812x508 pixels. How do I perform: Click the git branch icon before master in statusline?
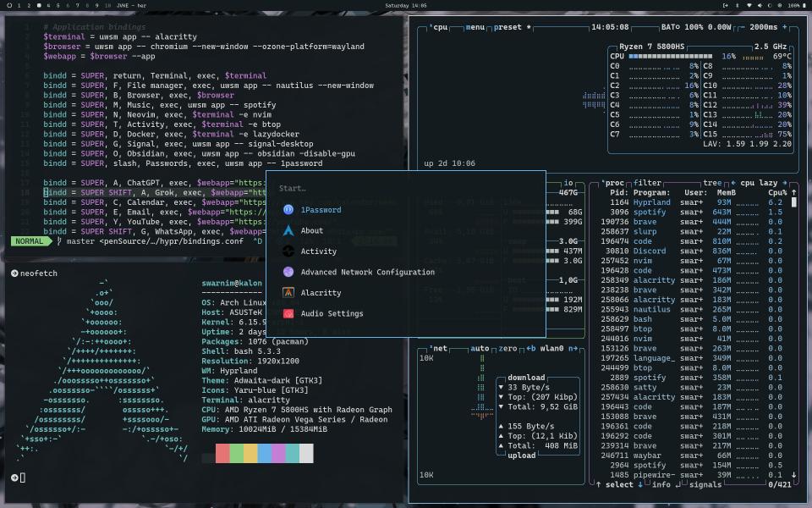pos(59,241)
